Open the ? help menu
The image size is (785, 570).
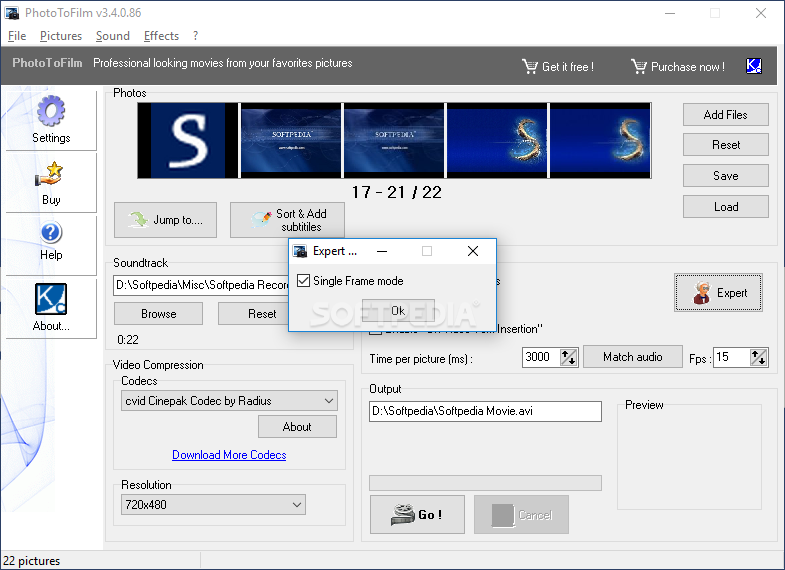195,36
